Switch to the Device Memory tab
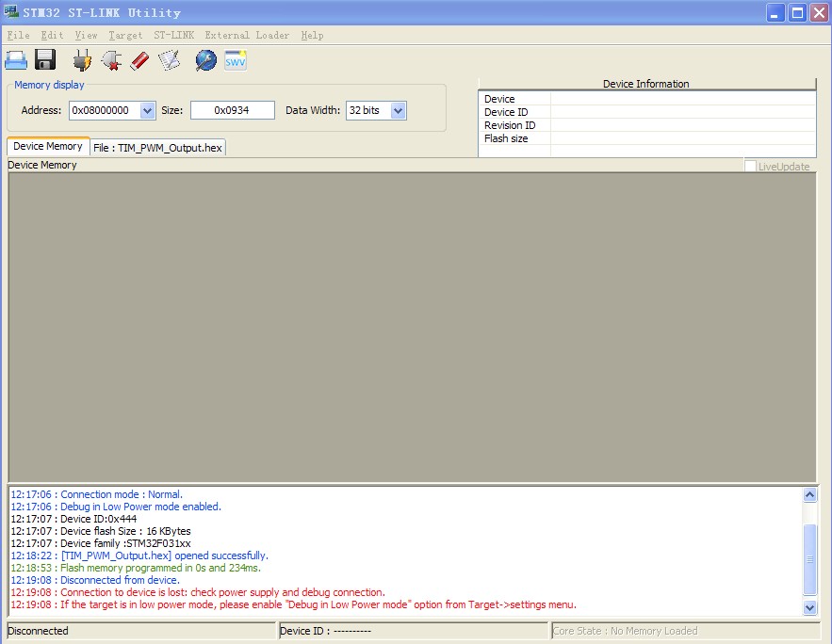This screenshot has height=644, width=832. click(48, 146)
